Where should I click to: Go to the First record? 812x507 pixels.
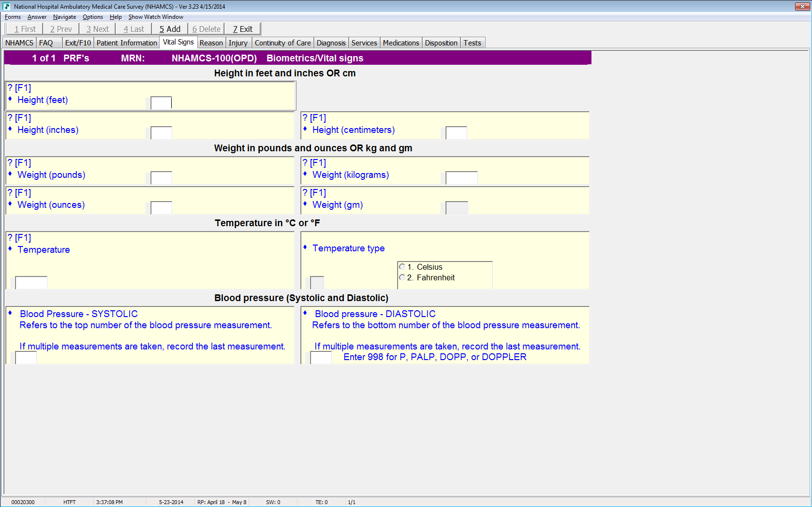click(x=25, y=29)
